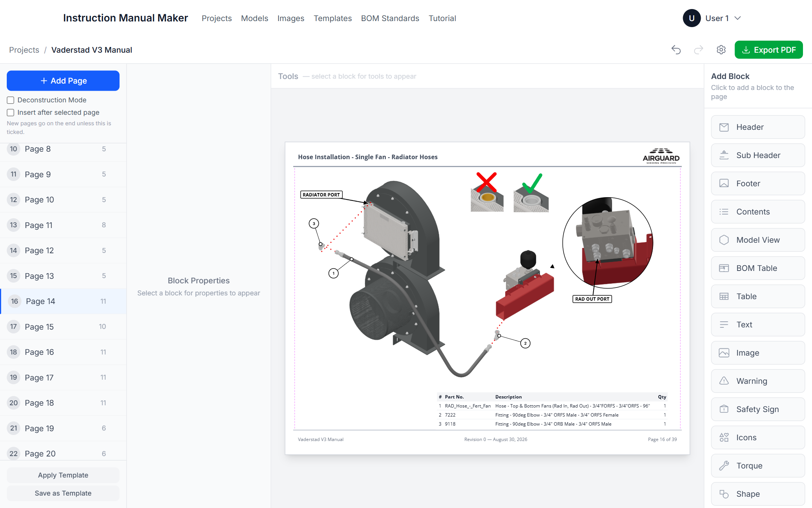The width and height of the screenshot is (812, 508).
Task: Click the Torque wrench icon
Action: [724, 466]
